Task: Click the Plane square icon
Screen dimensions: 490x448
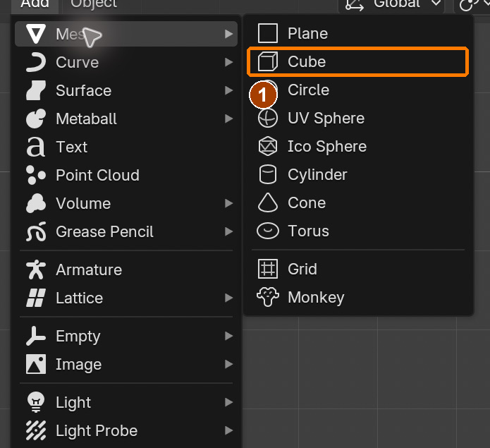Action: tap(268, 33)
